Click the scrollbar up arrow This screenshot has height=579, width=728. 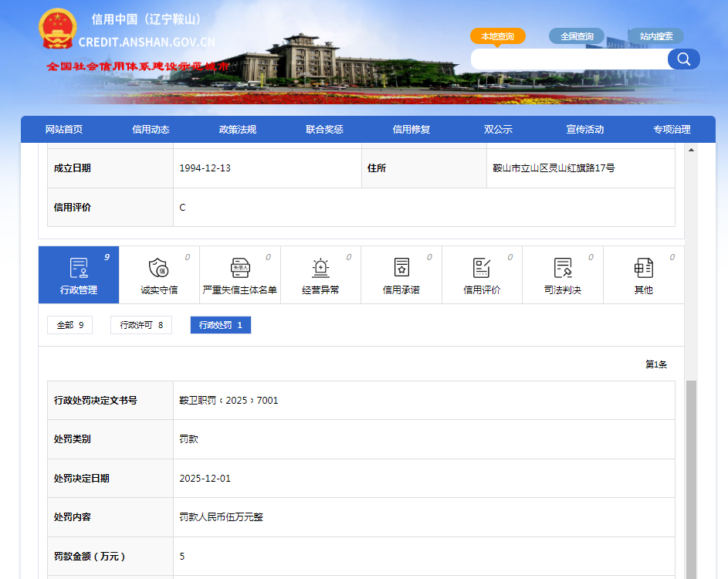click(x=691, y=150)
